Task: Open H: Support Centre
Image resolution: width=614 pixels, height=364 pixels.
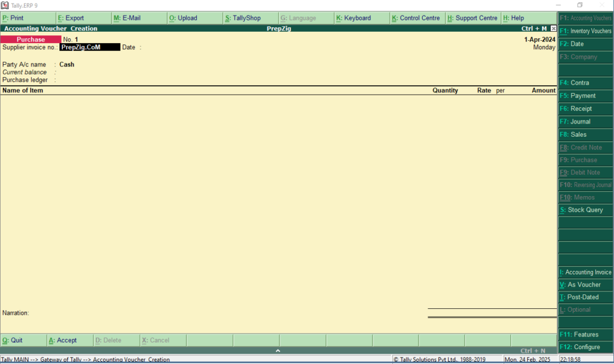Action: tap(473, 18)
